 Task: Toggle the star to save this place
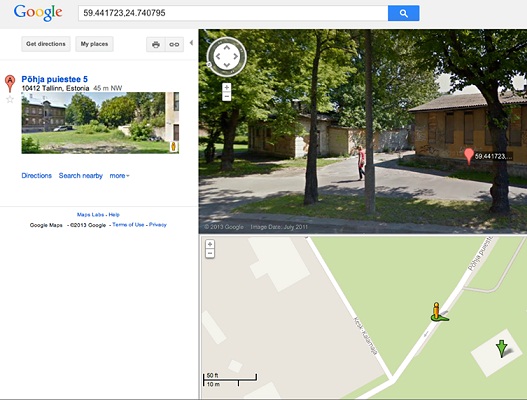(x=10, y=99)
